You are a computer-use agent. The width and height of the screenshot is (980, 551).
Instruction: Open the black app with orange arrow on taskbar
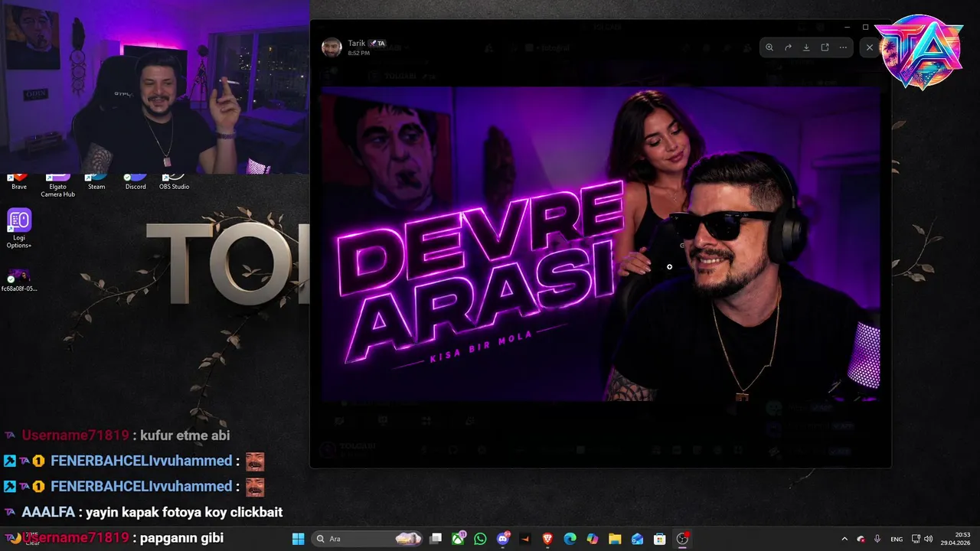point(525,539)
